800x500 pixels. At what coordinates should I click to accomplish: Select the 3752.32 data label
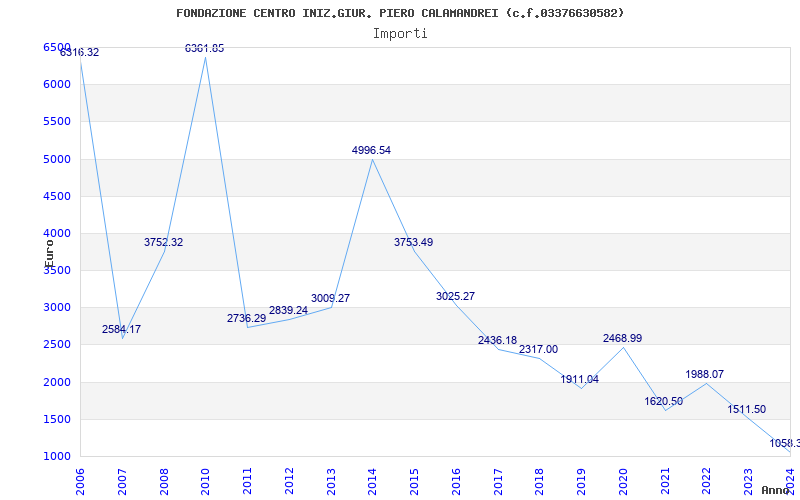click(163, 243)
